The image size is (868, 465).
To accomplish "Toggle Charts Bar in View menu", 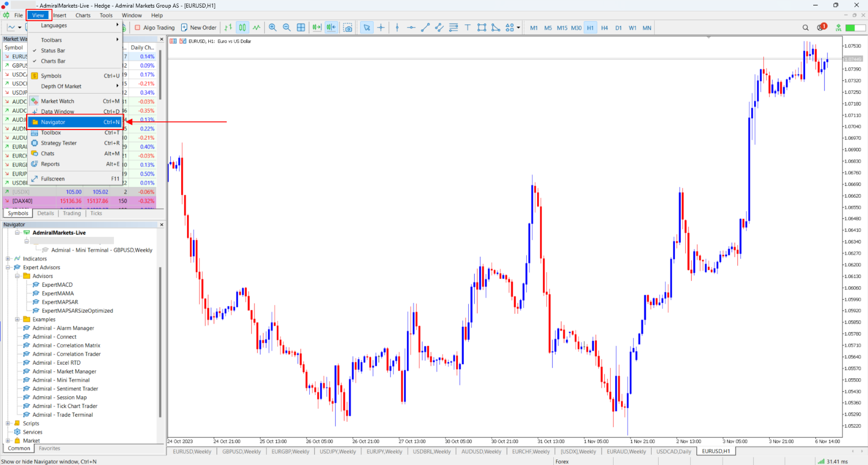I will pyautogui.click(x=75, y=61).
